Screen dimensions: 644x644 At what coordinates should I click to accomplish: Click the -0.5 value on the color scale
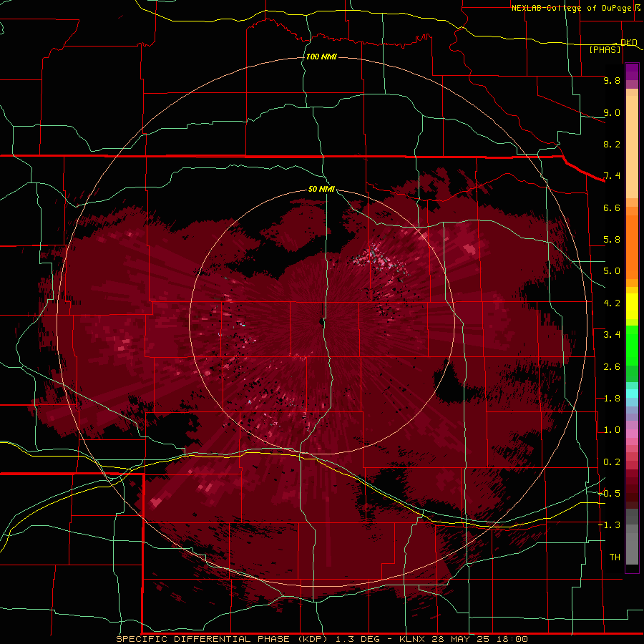609,494
